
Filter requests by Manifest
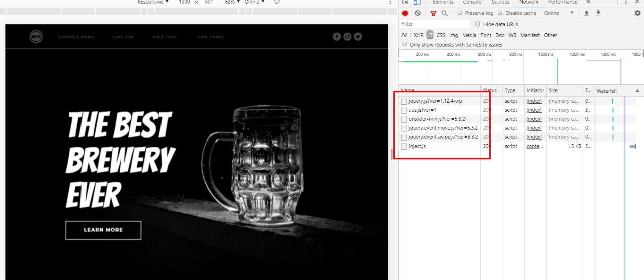click(x=530, y=35)
